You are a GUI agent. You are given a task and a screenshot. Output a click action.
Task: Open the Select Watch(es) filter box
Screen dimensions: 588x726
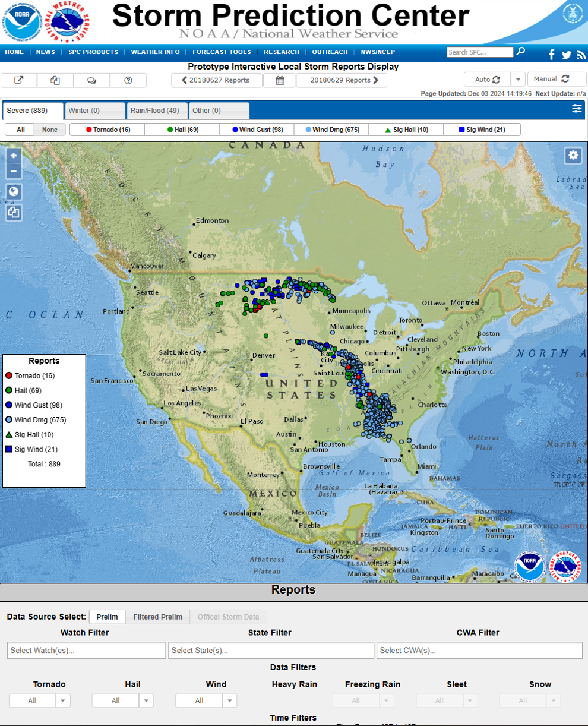click(87, 650)
